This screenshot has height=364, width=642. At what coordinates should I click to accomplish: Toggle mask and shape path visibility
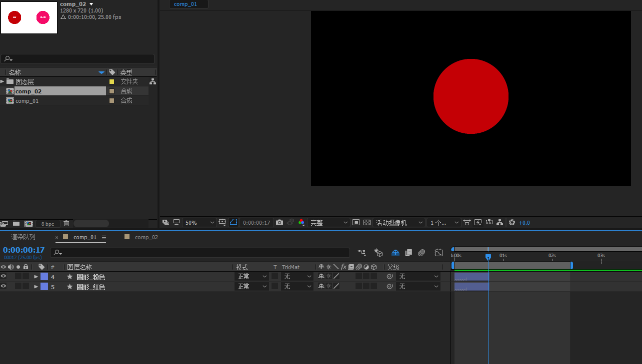click(x=233, y=222)
